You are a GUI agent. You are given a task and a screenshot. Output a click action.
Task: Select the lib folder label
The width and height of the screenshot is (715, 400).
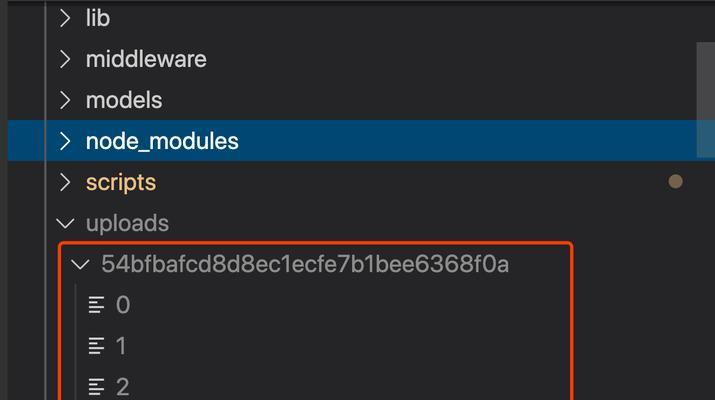[98, 18]
